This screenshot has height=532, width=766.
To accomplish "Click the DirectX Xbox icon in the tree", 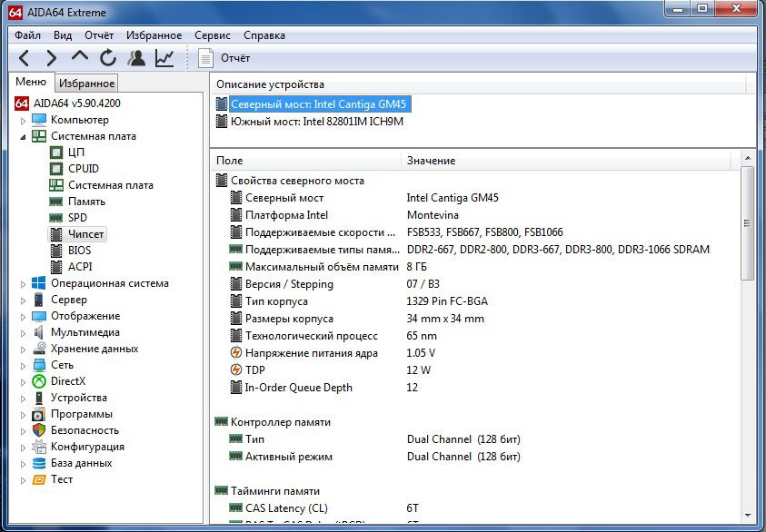I will [38, 381].
